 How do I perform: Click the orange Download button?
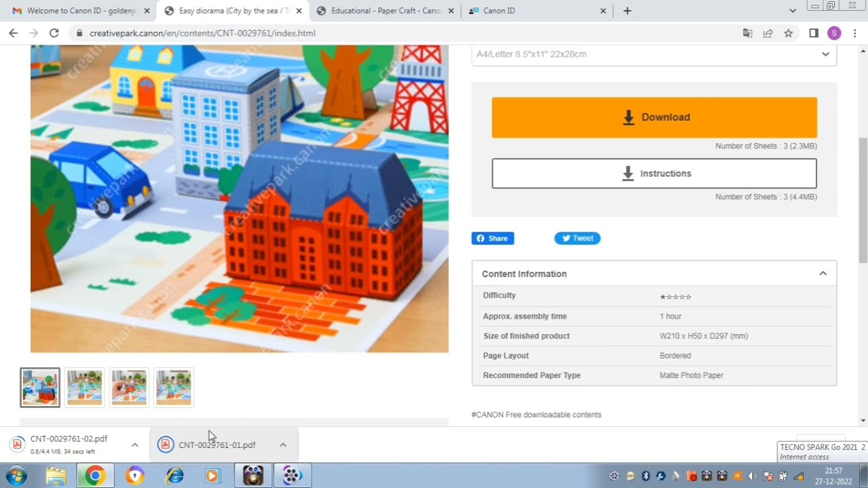[x=654, y=117]
